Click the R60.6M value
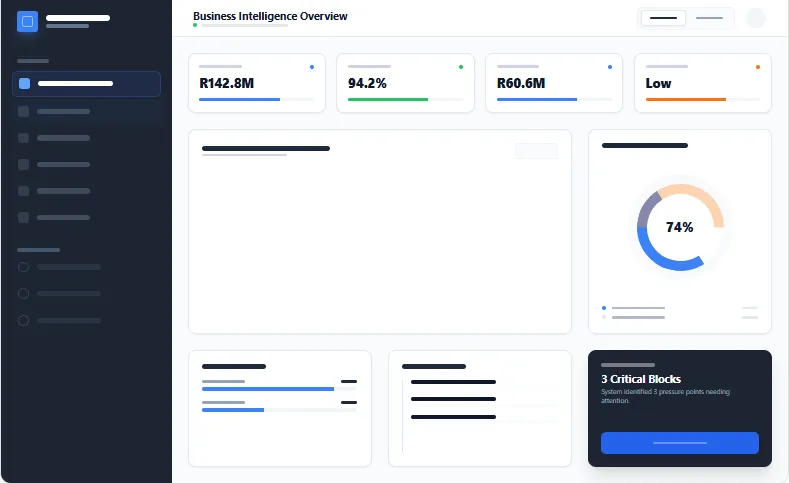This screenshot has height=483, width=789. 521,83
